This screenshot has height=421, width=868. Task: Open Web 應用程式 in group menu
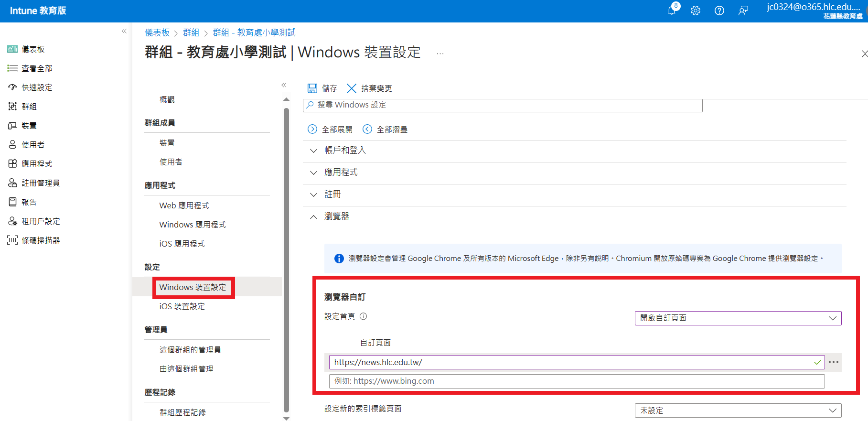pos(184,205)
